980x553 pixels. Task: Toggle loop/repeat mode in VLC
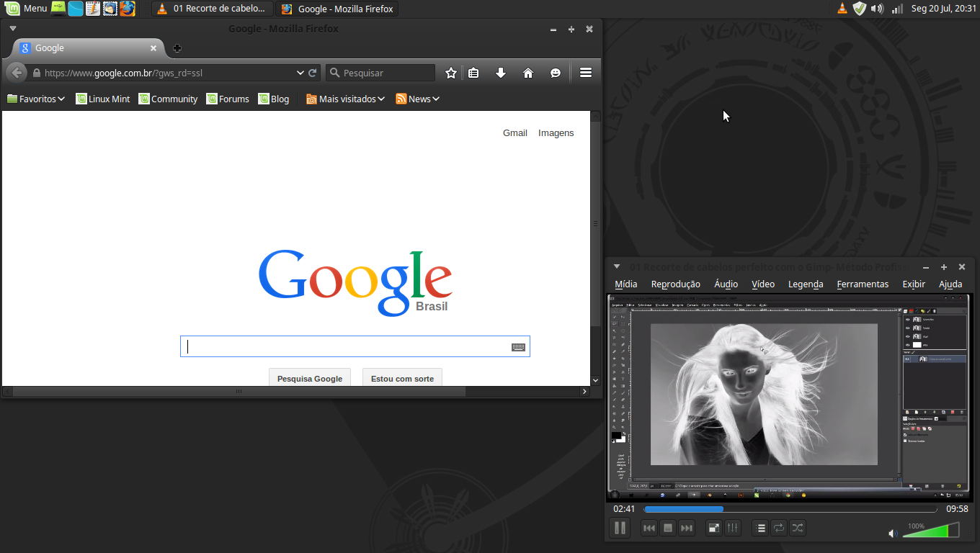pos(779,528)
